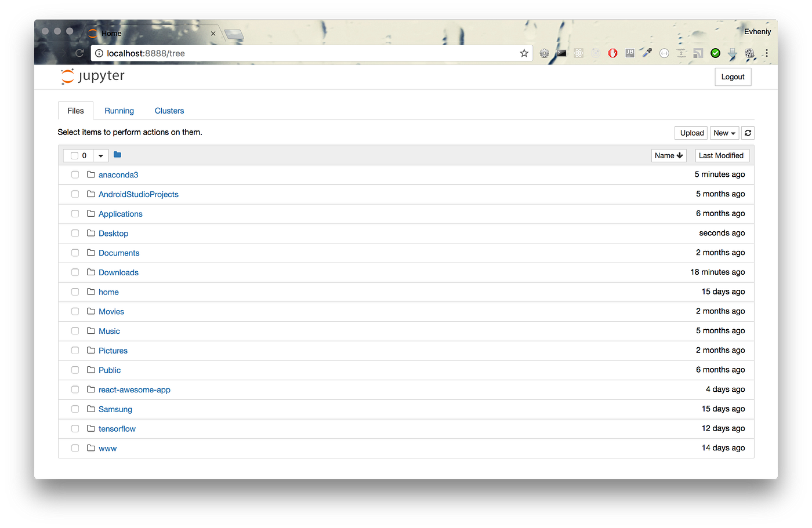812x528 pixels.
Task: Click the AdBlock stop-hand extension icon
Action: pos(612,53)
